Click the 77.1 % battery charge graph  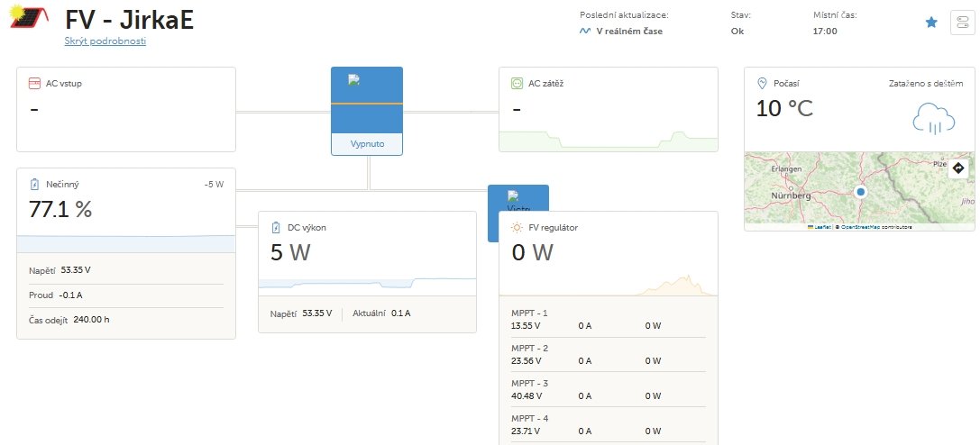[125, 243]
